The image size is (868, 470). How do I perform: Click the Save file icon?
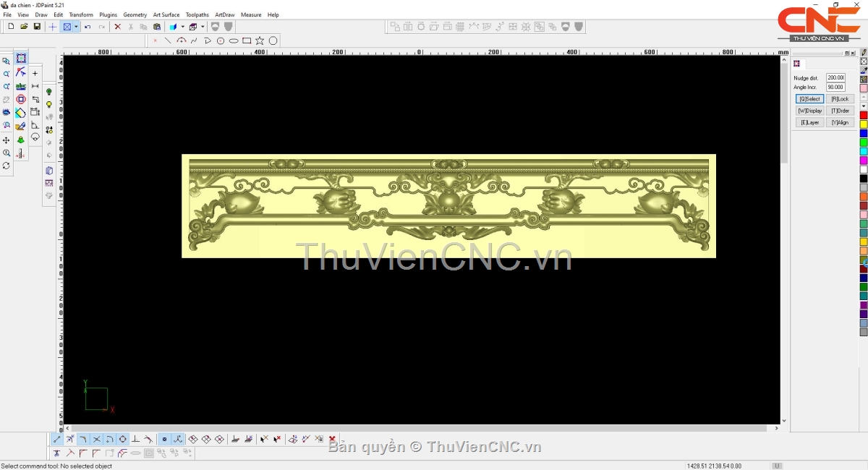coord(37,27)
